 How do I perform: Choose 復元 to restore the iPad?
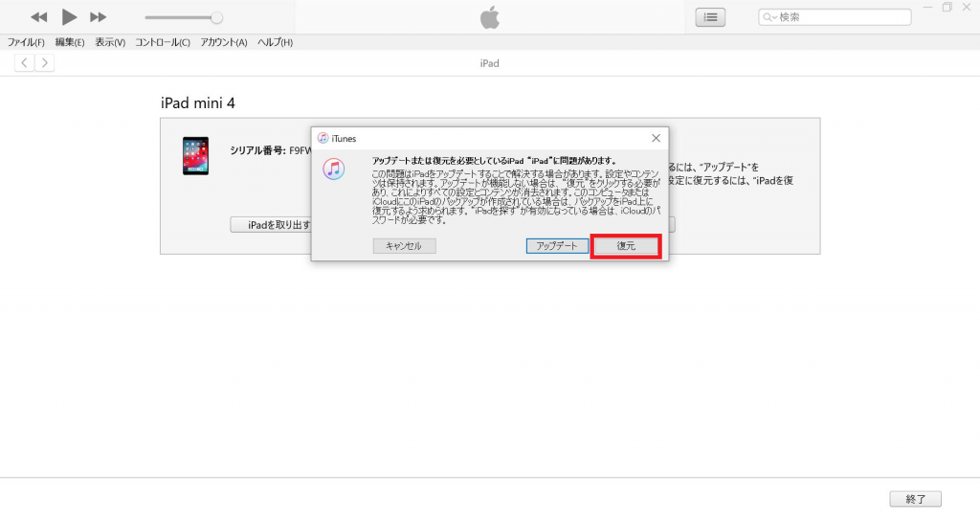(626, 246)
